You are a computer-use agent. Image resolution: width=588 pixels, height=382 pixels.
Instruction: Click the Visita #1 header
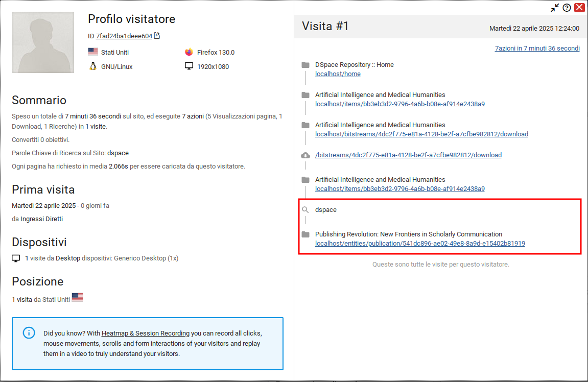pos(325,26)
